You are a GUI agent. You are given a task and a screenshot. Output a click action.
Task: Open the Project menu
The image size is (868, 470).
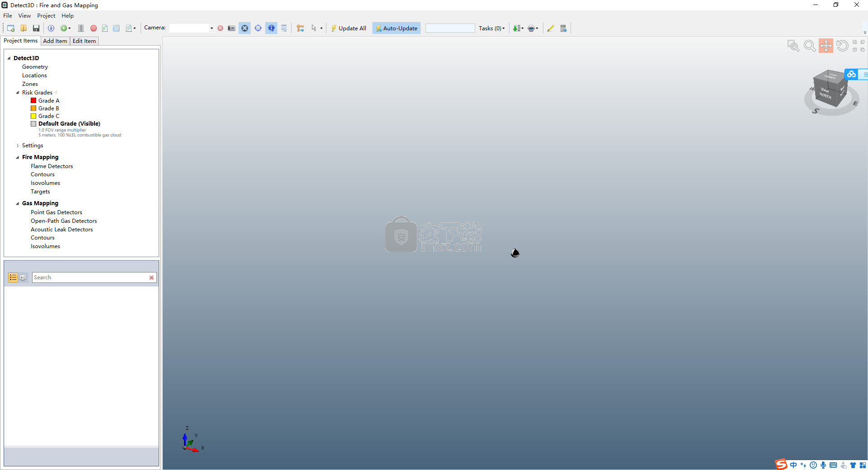(46, 16)
